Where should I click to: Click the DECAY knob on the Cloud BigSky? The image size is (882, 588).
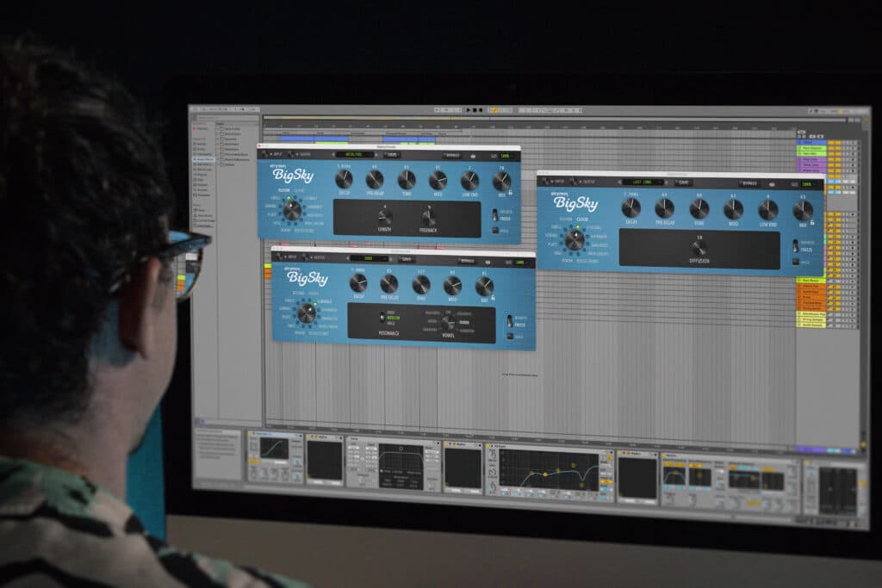click(x=630, y=208)
